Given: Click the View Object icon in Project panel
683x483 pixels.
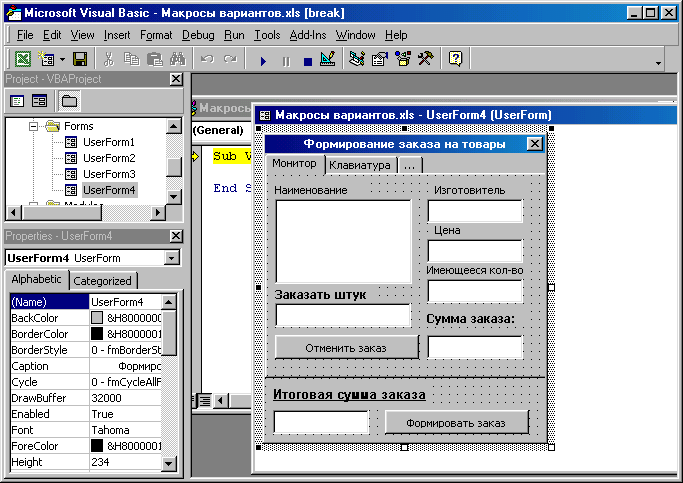Looking at the screenshot, I should [39, 101].
